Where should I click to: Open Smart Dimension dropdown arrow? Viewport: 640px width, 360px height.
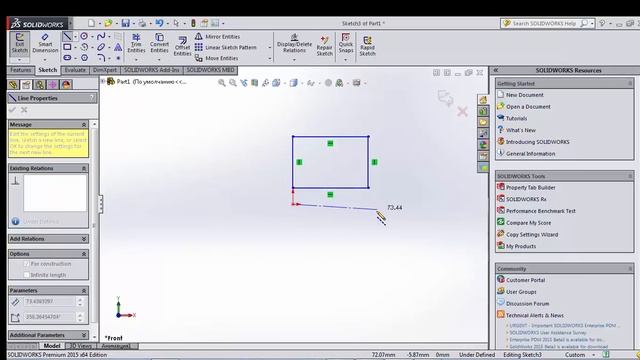(45, 60)
